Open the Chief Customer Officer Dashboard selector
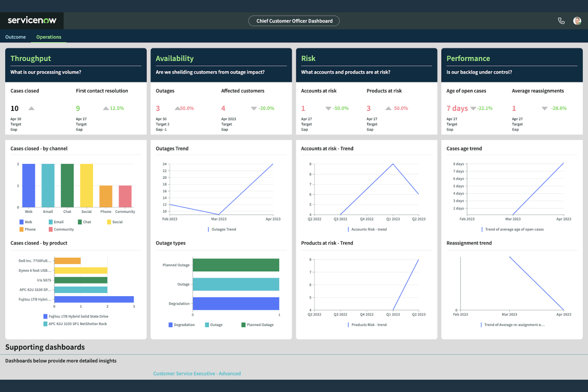 pos(294,21)
